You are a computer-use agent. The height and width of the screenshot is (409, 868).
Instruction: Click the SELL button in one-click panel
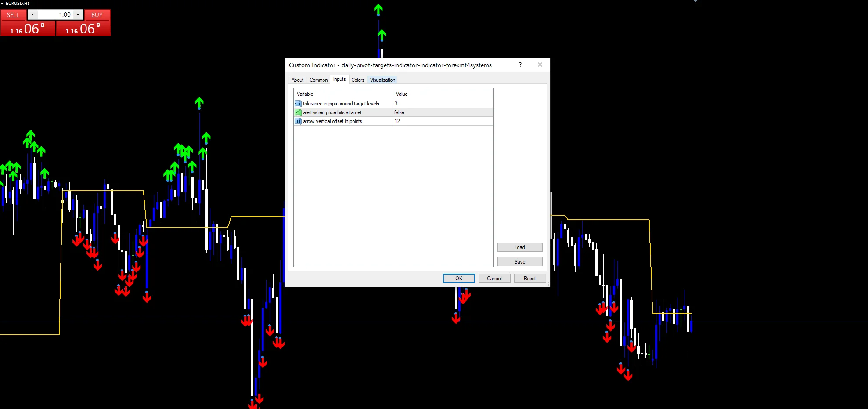pos(13,15)
